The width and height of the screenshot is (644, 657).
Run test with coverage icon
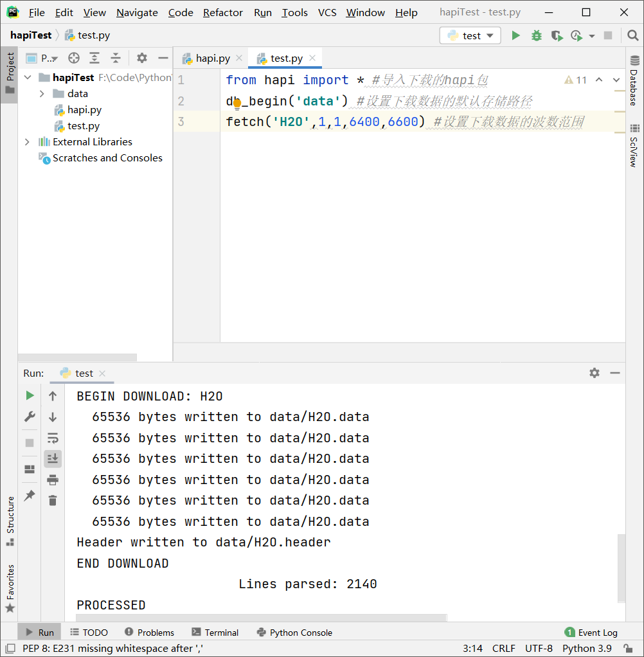pyautogui.click(x=557, y=35)
